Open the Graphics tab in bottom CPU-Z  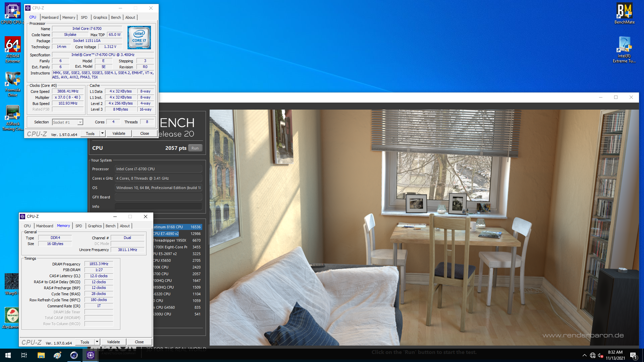click(95, 226)
